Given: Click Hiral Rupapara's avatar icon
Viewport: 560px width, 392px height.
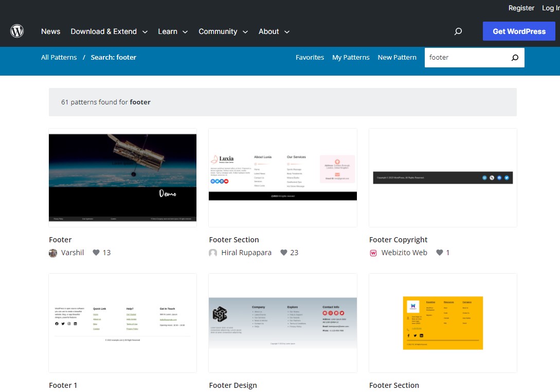Looking at the screenshot, I should [213, 253].
